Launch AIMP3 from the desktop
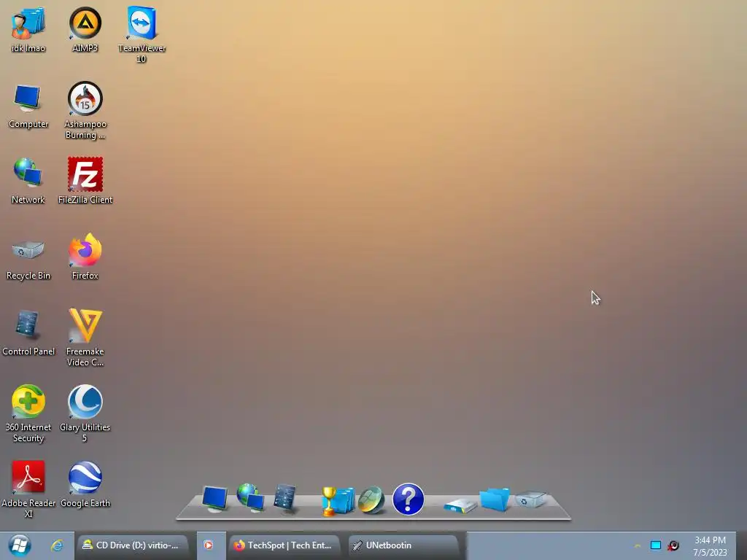 tap(85, 29)
